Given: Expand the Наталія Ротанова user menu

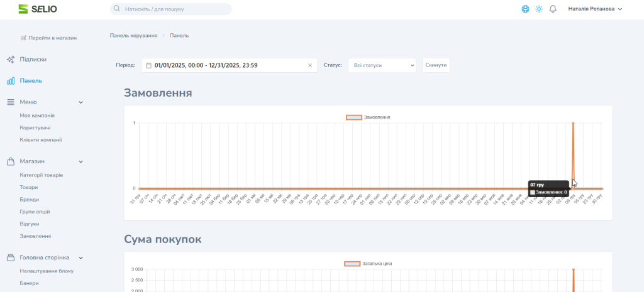Looking at the screenshot, I should 594,9.
